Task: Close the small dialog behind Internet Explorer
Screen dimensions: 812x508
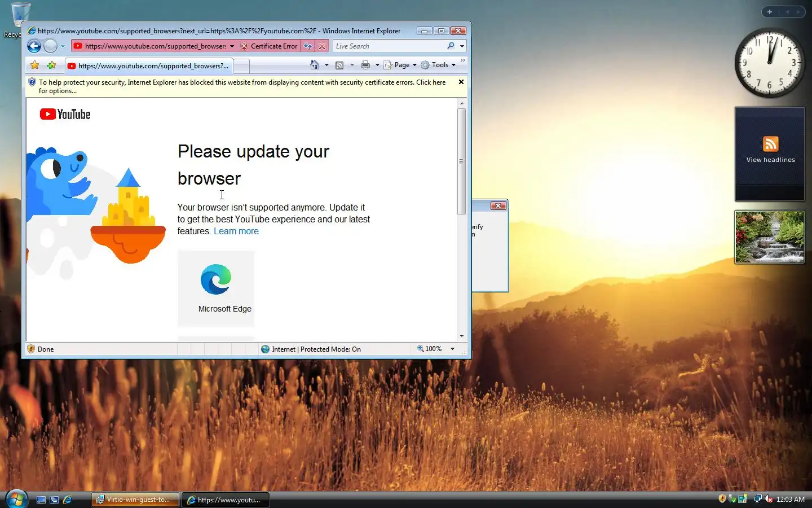Action: [x=498, y=206]
